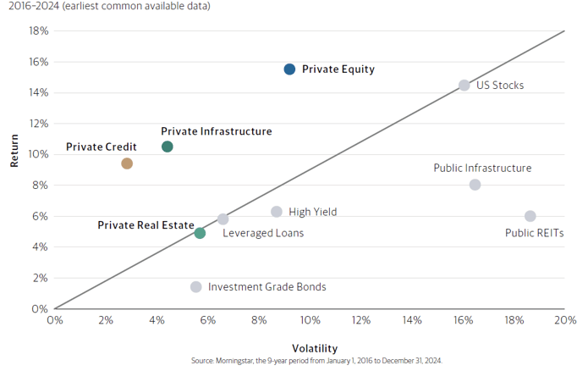This screenshot has height=371, width=588.
Task: Click the gray US Stocks data point
Action: [x=464, y=86]
